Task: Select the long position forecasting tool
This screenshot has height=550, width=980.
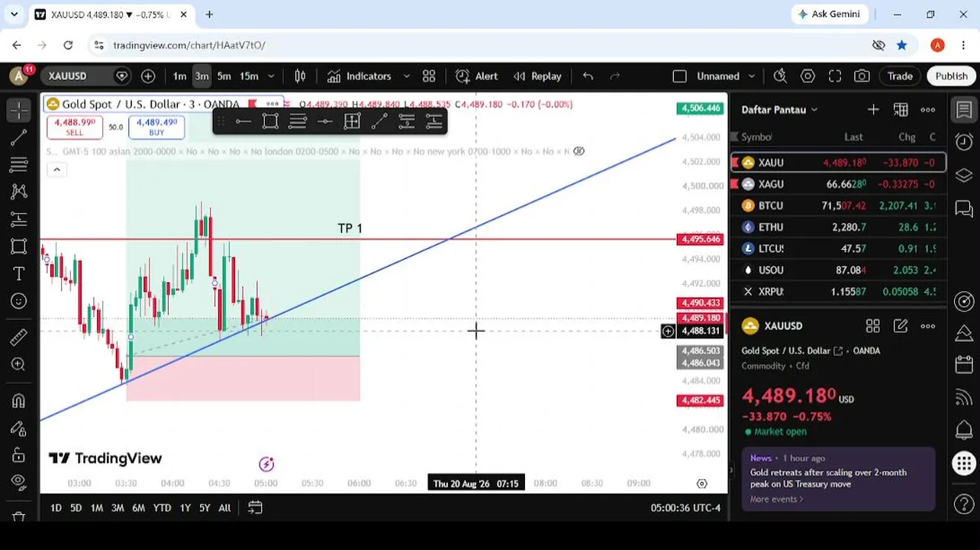Action: pyautogui.click(x=19, y=219)
